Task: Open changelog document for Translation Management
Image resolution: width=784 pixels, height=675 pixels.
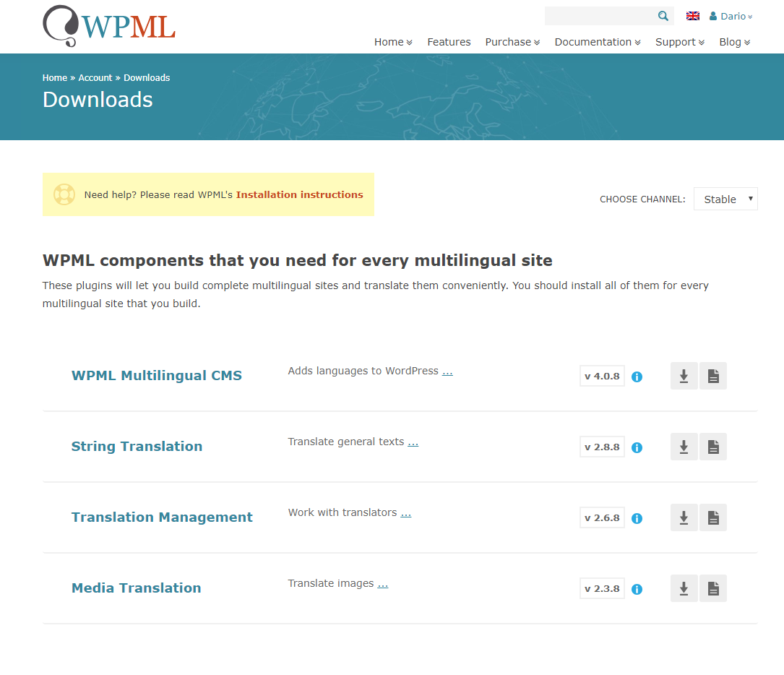Action: pyautogui.click(x=713, y=518)
